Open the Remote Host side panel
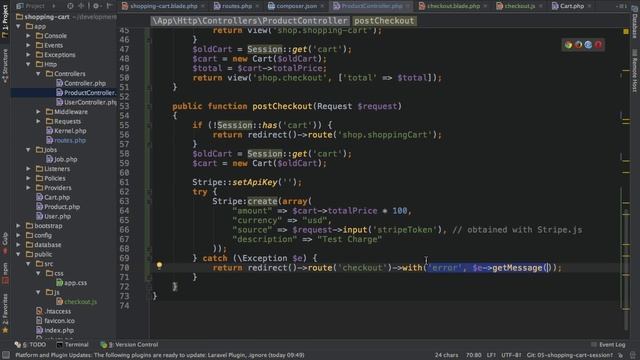This screenshot has width=640, height=360. click(635, 71)
